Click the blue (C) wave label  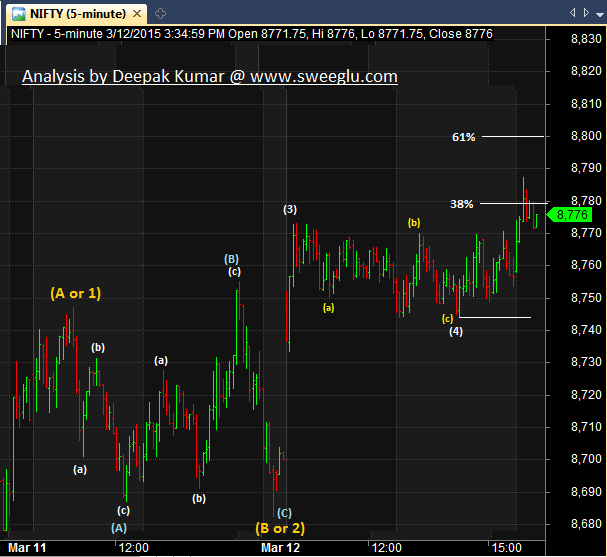click(284, 513)
